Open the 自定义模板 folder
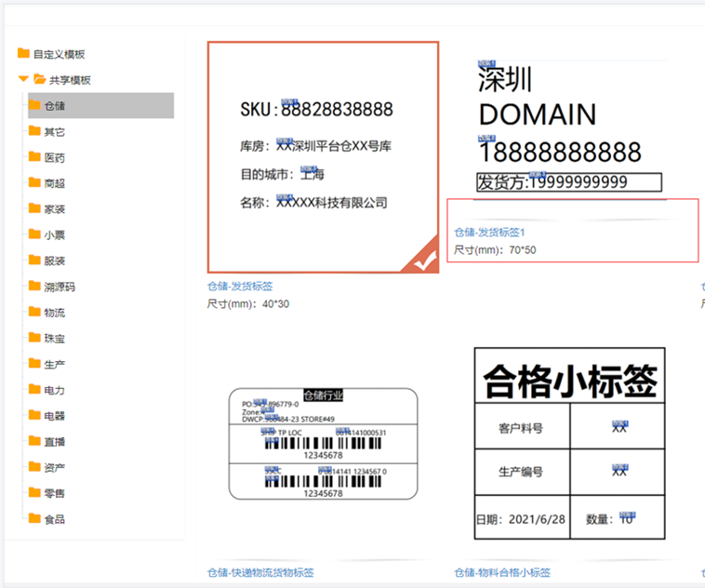The height and width of the screenshot is (588, 705). click(60, 54)
